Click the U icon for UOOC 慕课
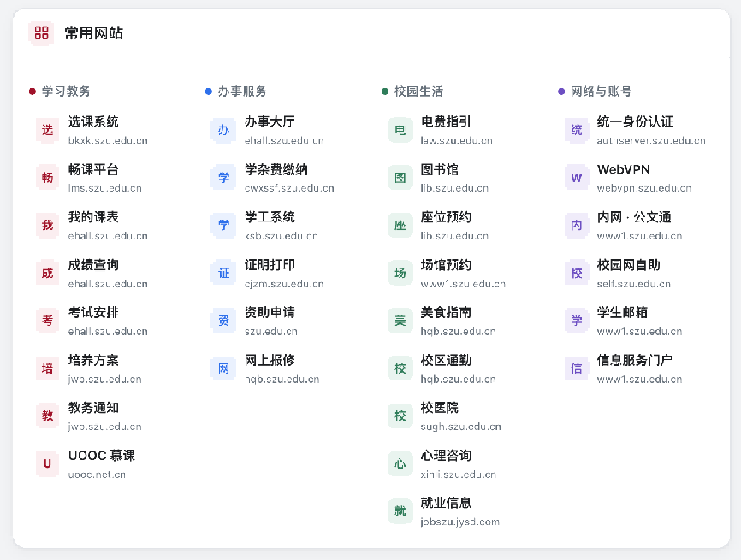 [47, 463]
